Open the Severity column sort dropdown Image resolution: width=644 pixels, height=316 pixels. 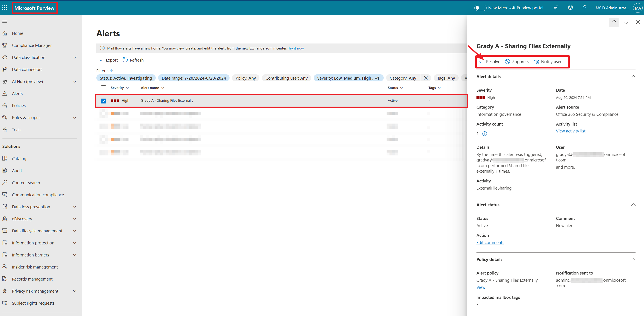pos(128,87)
